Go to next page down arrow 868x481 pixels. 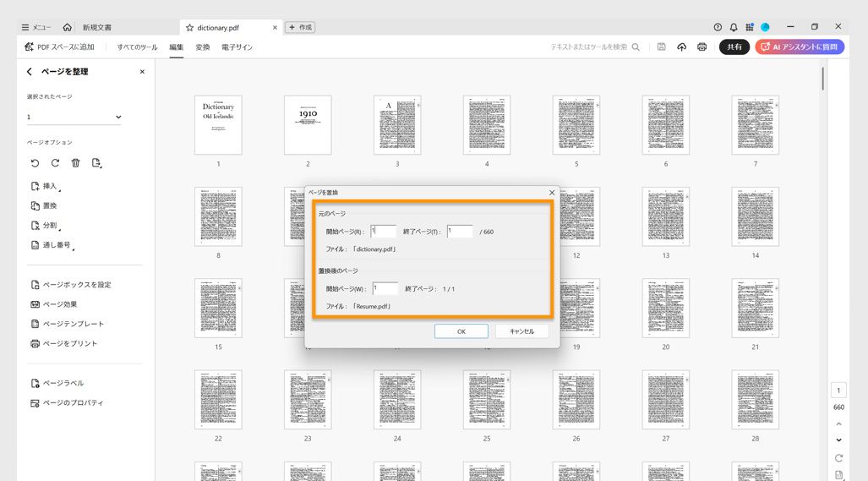(x=838, y=440)
